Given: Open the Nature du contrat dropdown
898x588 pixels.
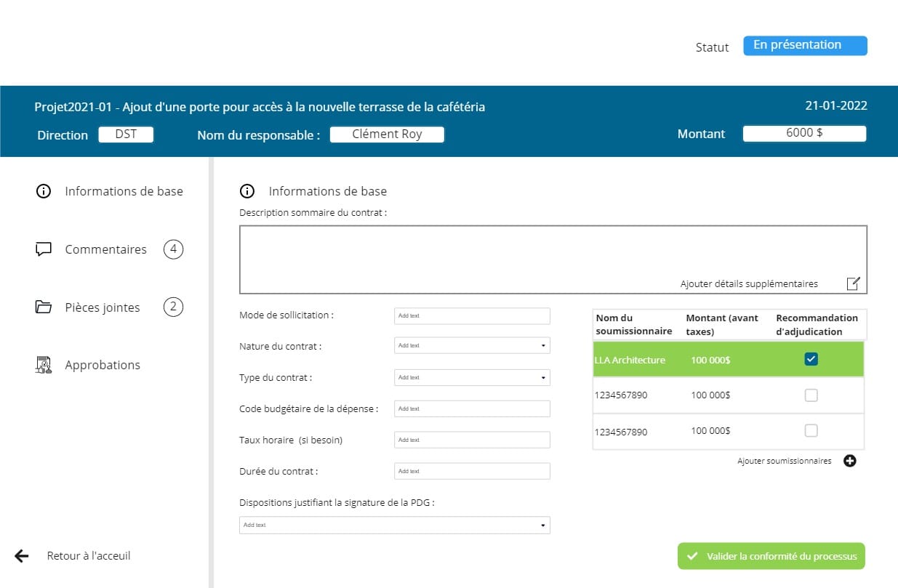Looking at the screenshot, I should pyautogui.click(x=472, y=345).
